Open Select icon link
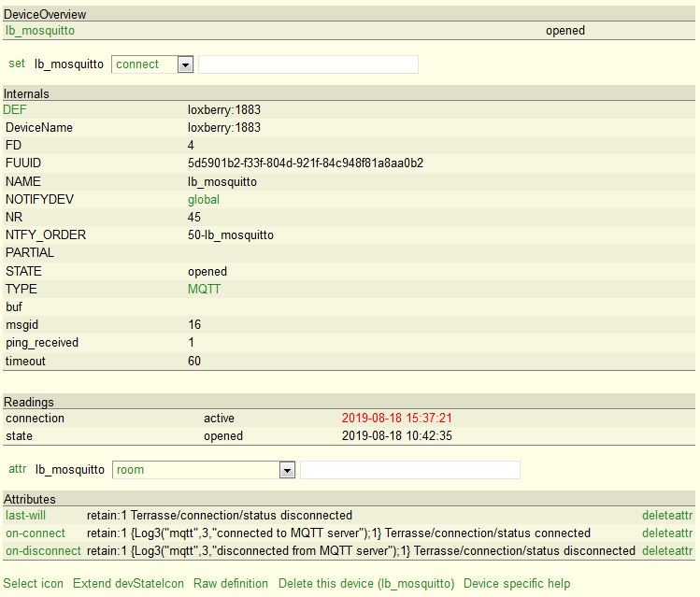Screen dimensions: 700x597 (34, 583)
